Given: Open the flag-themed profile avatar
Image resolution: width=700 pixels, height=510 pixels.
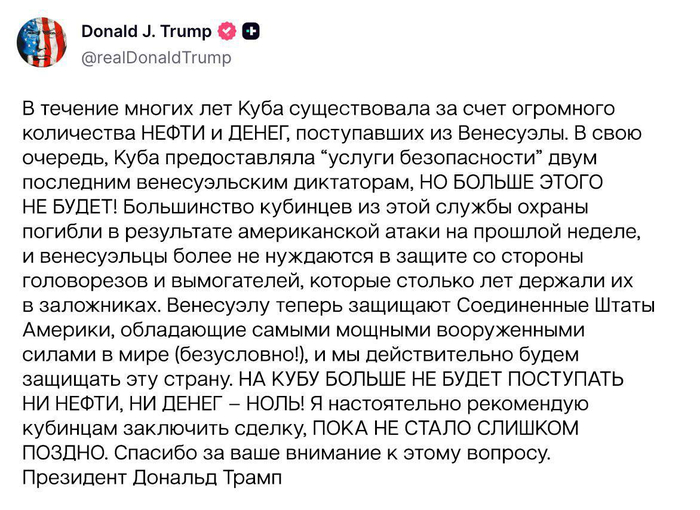Looking at the screenshot, I should pyautogui.click(x=41, y=43).
